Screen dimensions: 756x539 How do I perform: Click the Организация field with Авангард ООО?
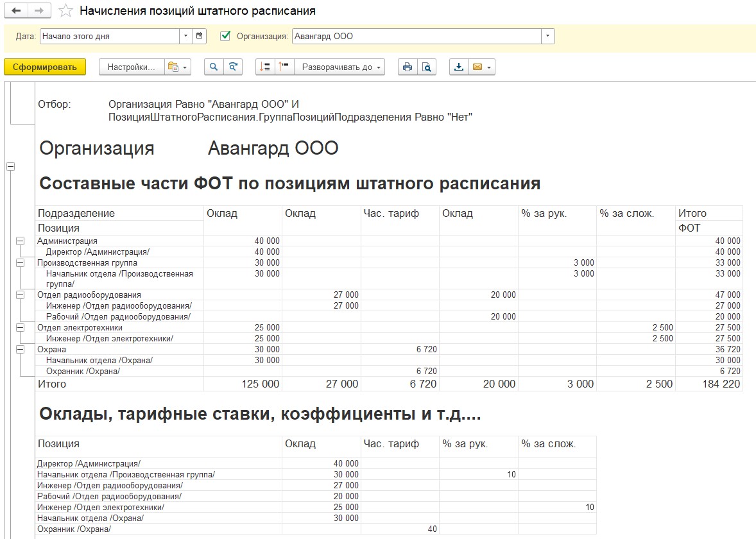417,36
